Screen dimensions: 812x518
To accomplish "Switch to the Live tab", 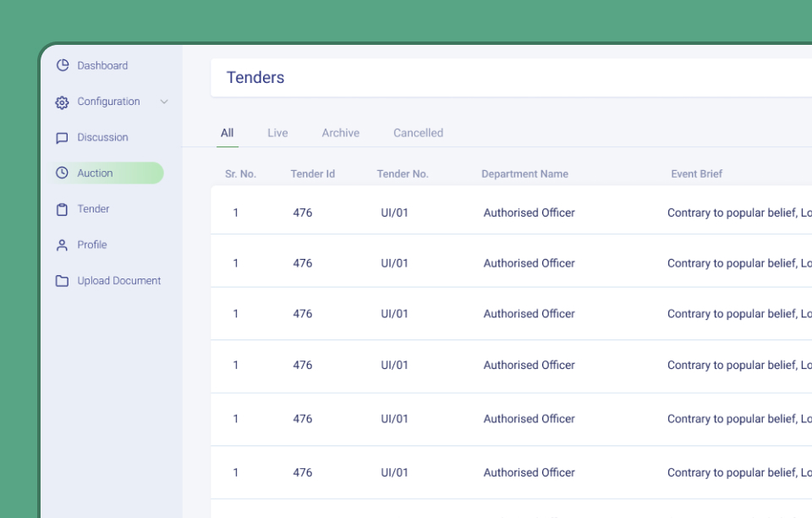I will coord(277,133).
